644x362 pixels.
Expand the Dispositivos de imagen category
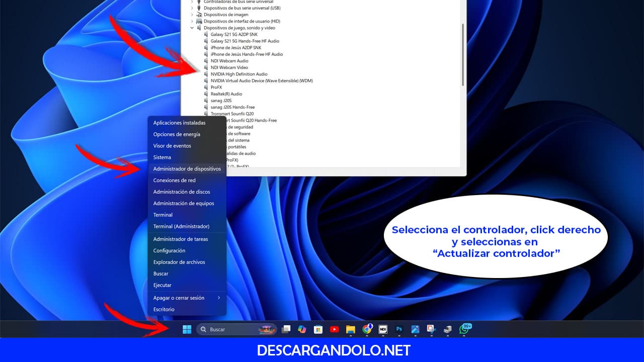(x=192, y=15)
